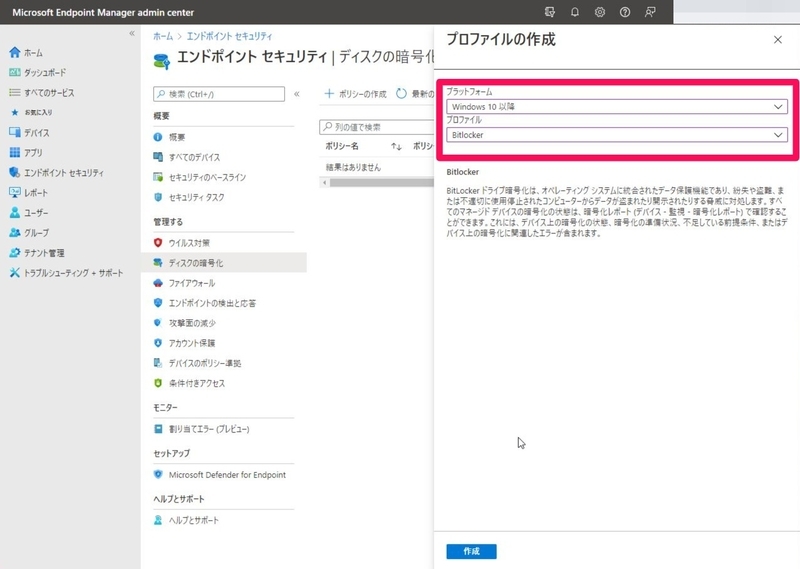
Task: Click the レポート icon in sidebar
Action: [x=15, y=192]
